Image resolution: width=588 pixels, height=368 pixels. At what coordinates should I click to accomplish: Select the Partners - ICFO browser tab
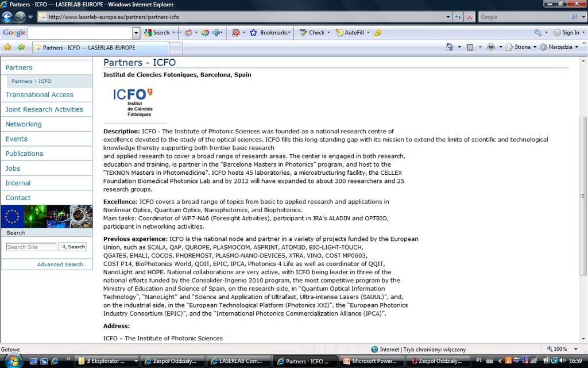point(100,48)
